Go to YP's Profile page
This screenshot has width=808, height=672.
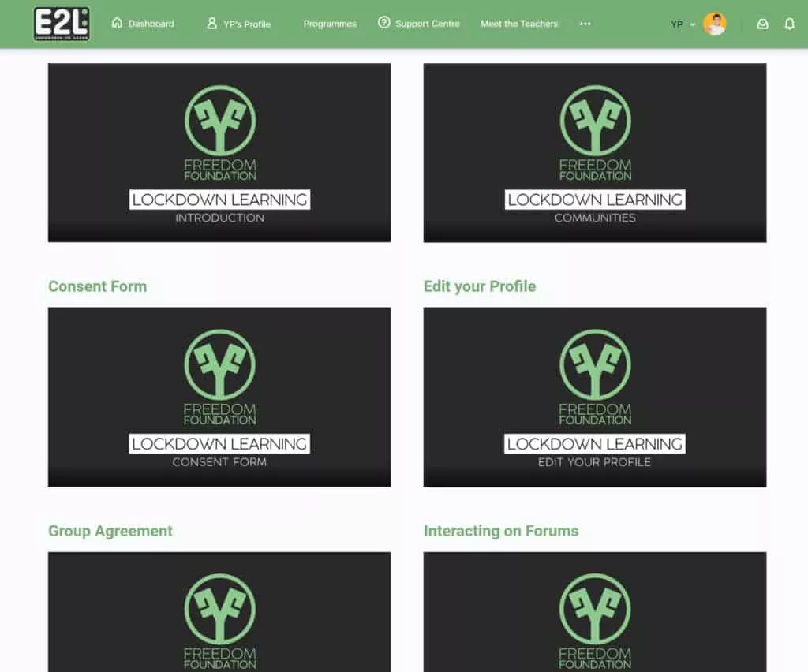[247, 24]
